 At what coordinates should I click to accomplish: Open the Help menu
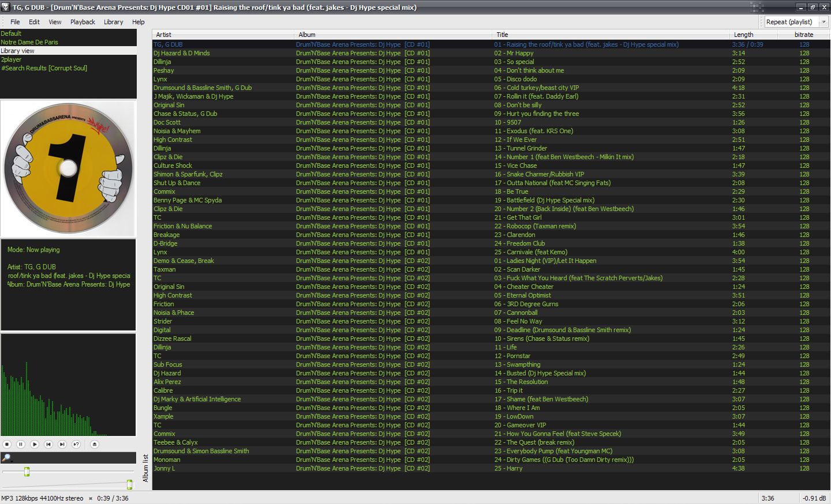click(138, 22)
